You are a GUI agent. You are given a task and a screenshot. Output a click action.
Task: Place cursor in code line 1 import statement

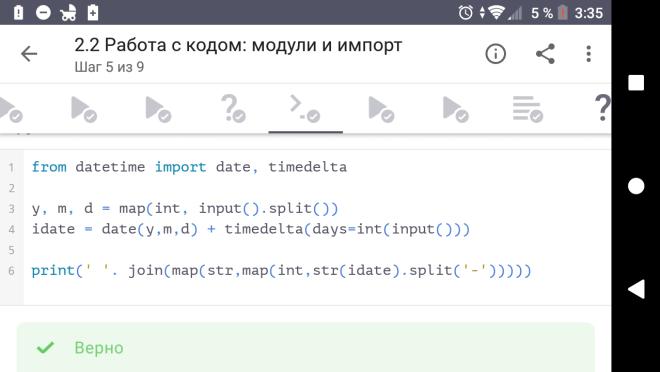[x=189, y=167]
